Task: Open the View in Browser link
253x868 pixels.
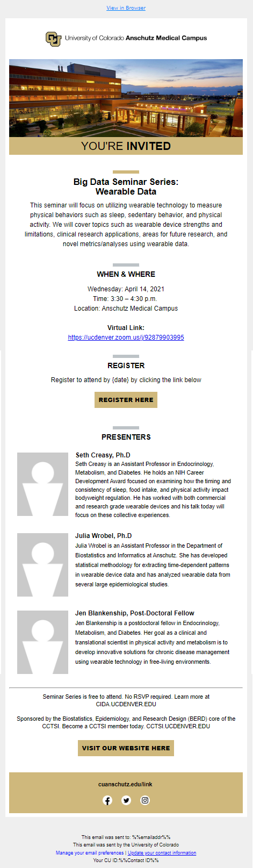Action: pyautogui.click(x=126, y=8)
